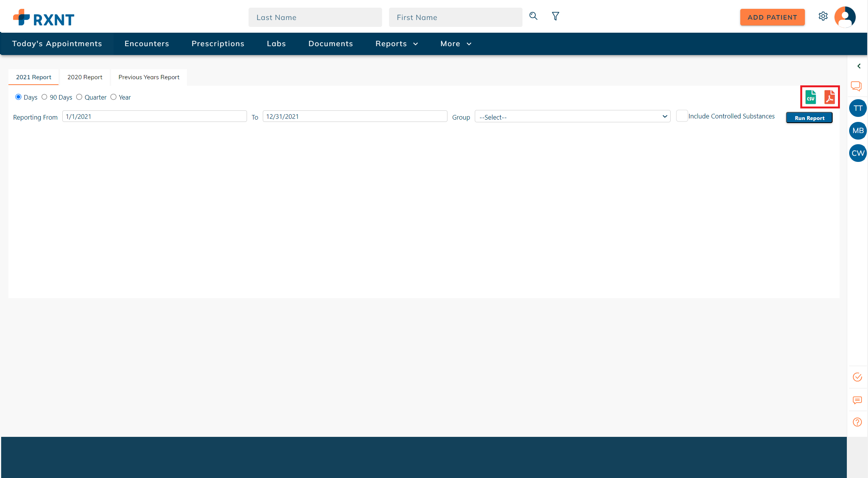Viewport: 868px width, 478px height.
Task: Open the Prescriptions menu item
Action: (218, 44)
